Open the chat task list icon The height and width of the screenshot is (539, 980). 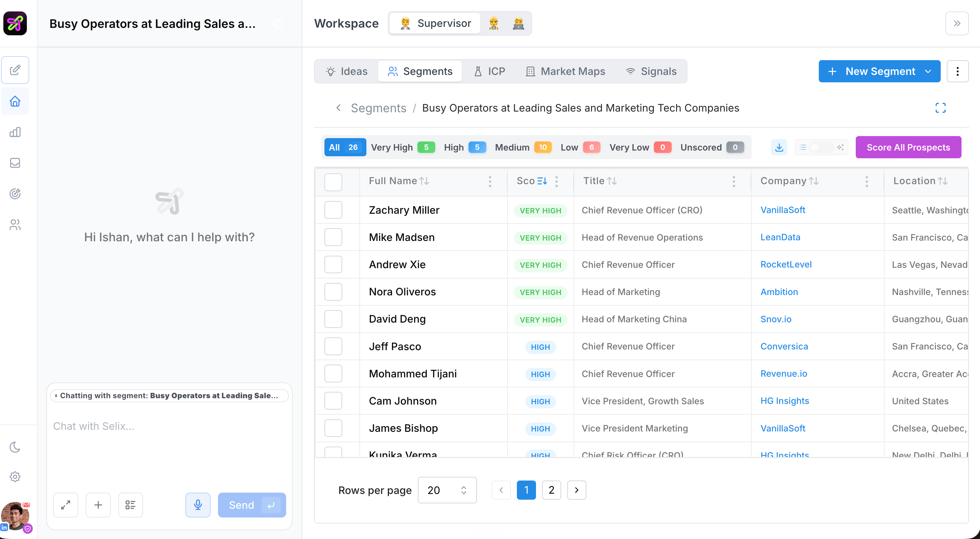pos(131,505)
